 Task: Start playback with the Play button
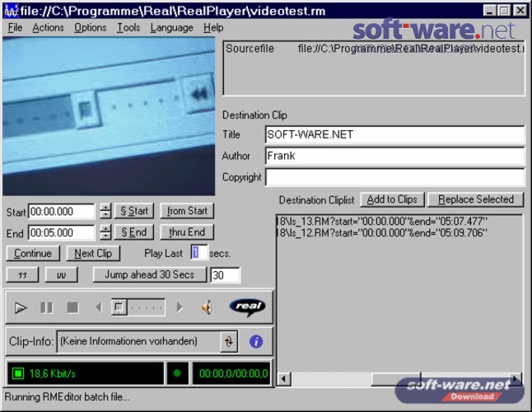(21, 308)
